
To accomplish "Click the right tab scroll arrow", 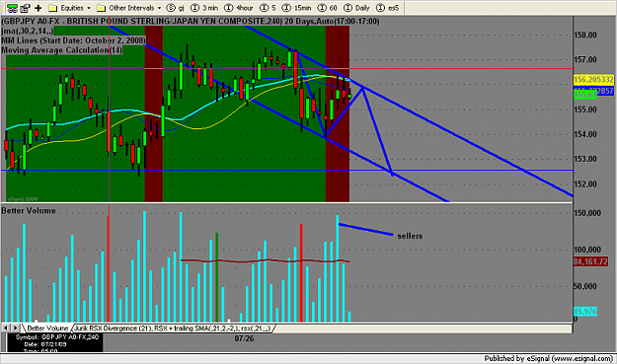I will pyautogui.click(x=16, y=328).
